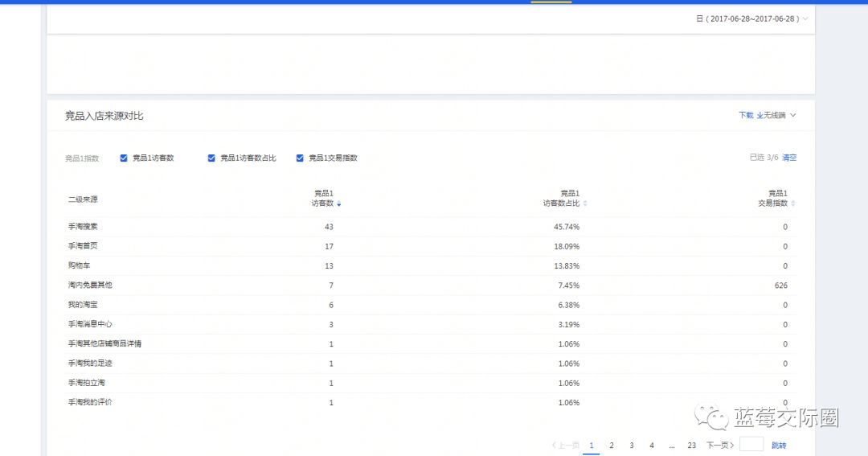Select current page 1 in pagination
Viewport: 868px width, 456px height.
click(x=592, y=445)
